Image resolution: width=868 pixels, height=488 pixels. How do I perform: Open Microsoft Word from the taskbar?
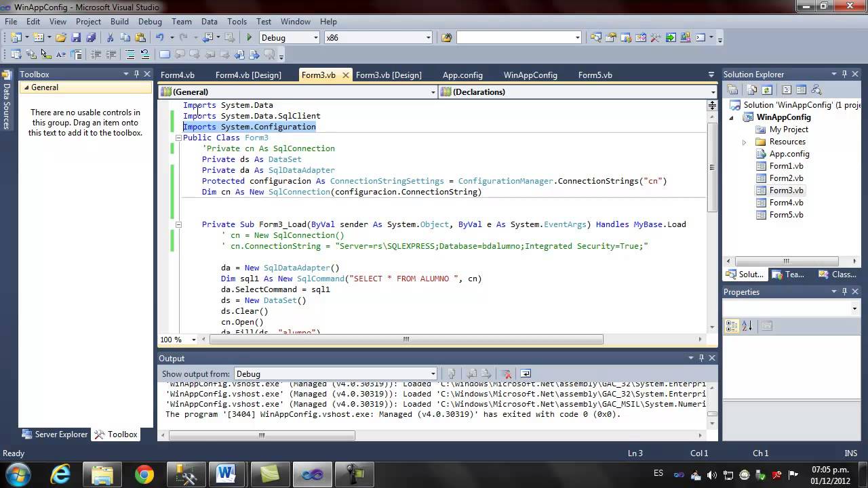[x=226, y=474]
